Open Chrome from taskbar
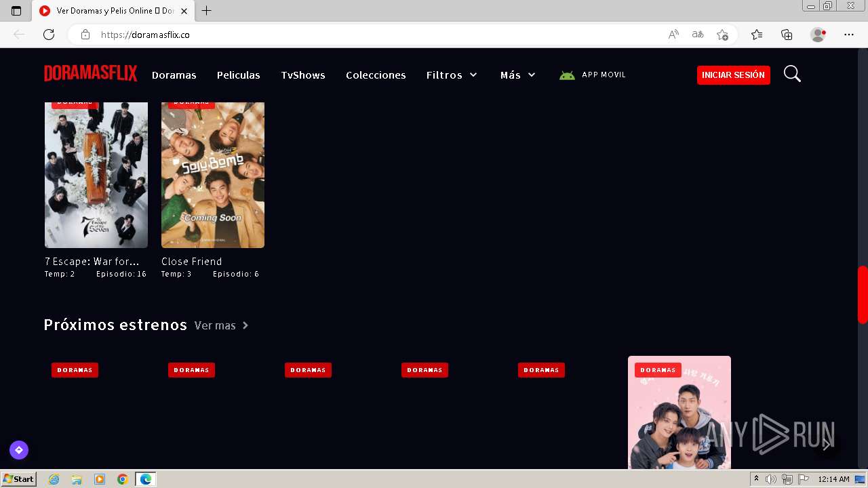 [x=123, y=479]
